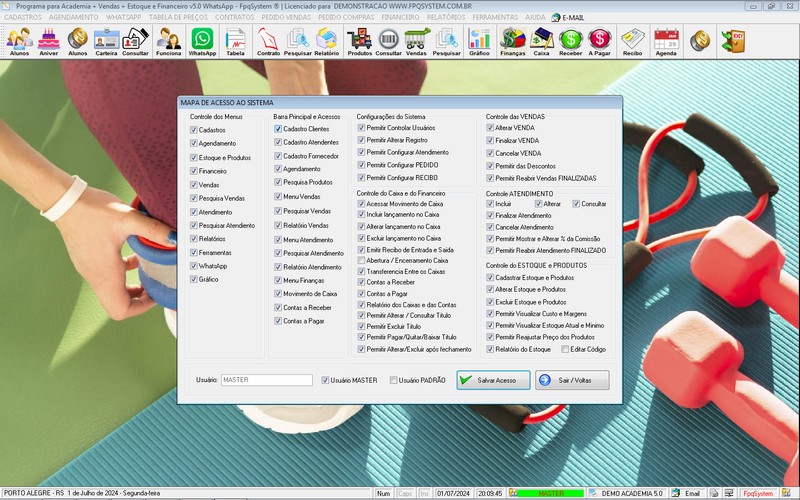Open the Vendas shopping cart icon
Image resolution: width=800 pixels, height=500 pixels.
point(416,41)
